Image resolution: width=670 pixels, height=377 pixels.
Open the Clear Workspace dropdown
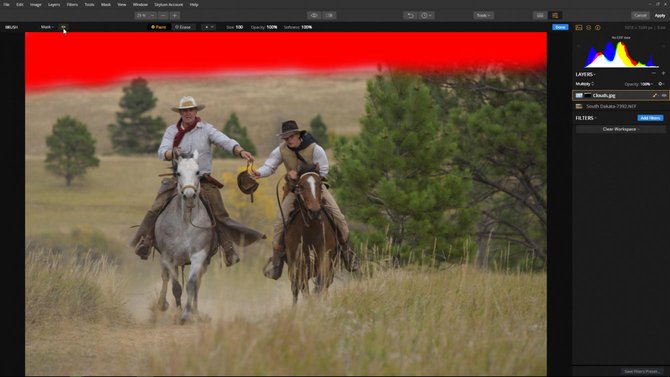pyautogui.click(x=620, y=129)
